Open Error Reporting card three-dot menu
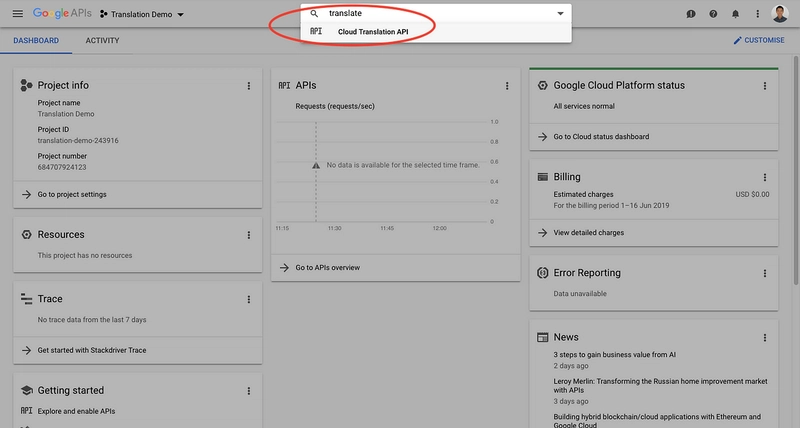The height and width of the screenshot is (428, 800). (765, 273)
